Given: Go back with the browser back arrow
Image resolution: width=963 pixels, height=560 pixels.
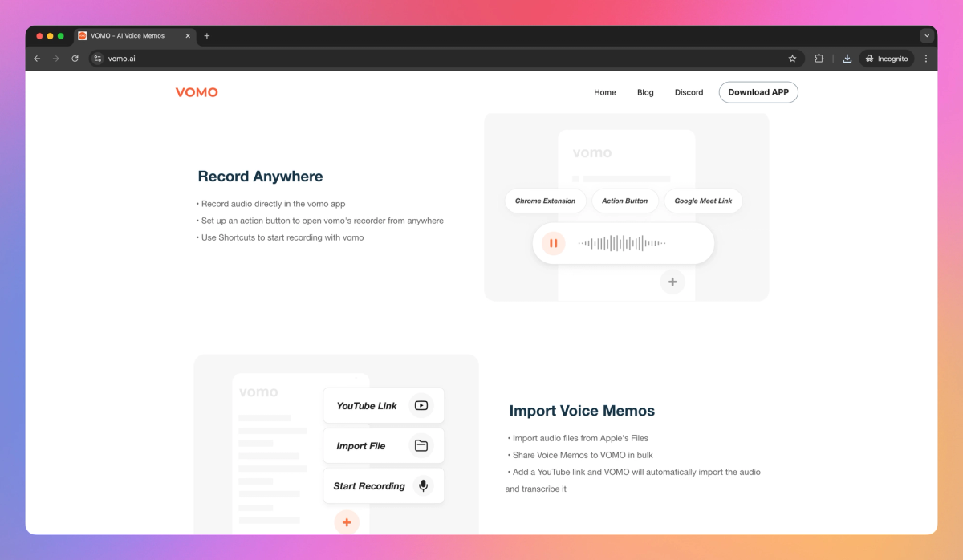Looking at the screenshot, I should click(37, 59).
